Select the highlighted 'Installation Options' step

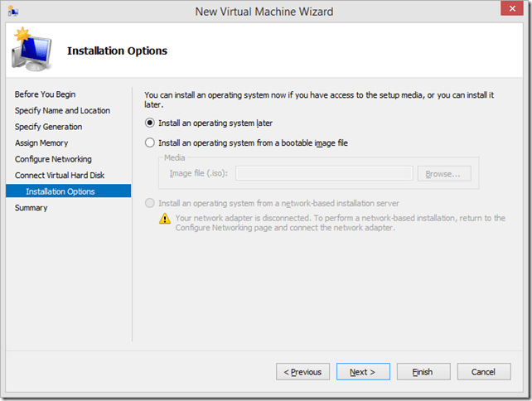60,191
